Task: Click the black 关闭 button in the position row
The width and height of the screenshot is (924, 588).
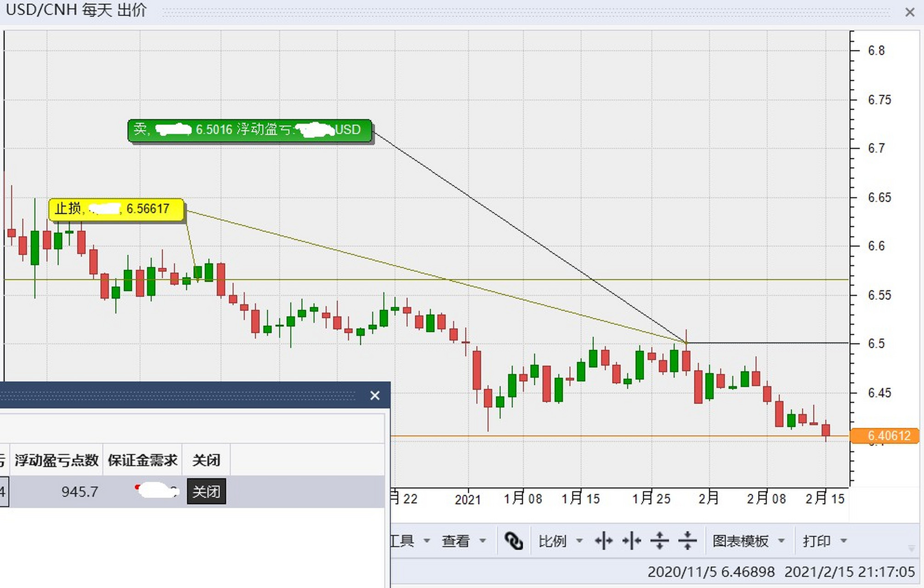Action: [x=206, y=492]
